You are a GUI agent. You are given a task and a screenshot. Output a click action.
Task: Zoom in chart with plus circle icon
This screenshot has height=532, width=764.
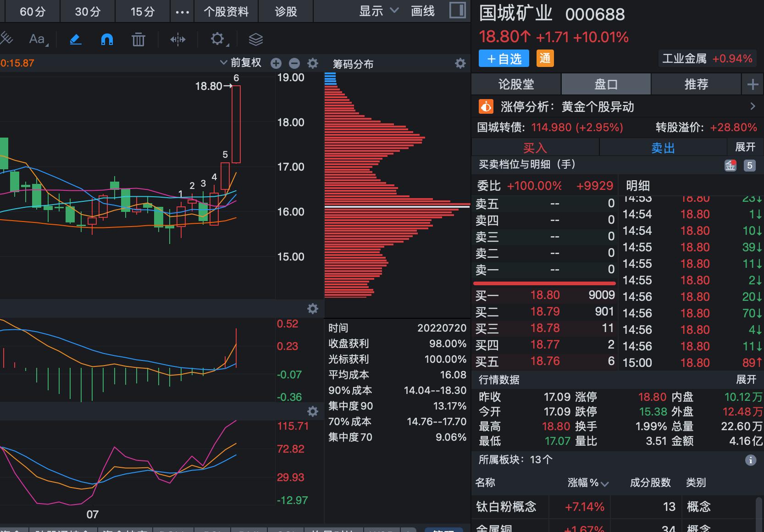276,63
